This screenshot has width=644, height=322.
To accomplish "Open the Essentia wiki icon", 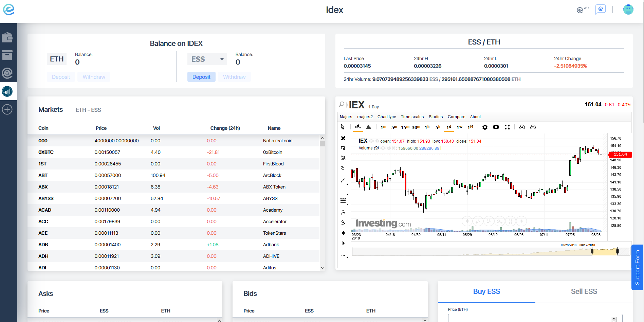I will pos(583,10).
